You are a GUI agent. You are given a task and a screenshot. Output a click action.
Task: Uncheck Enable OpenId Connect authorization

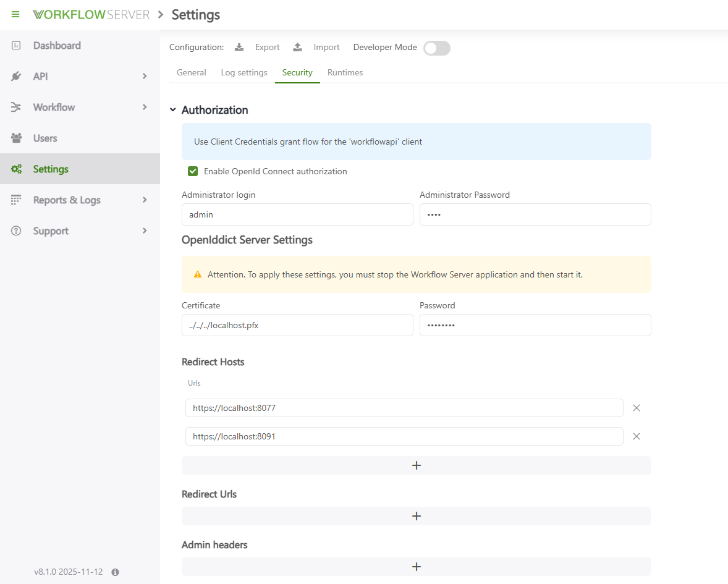coord(193,171)
